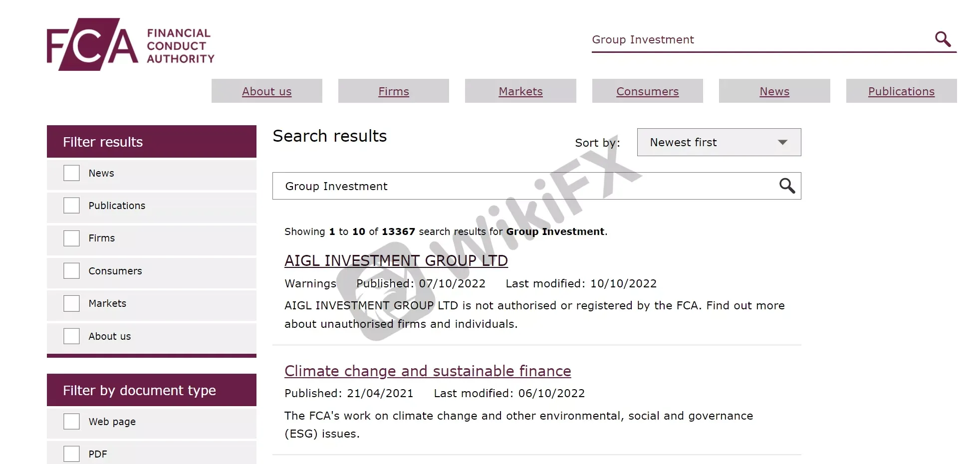Tick the Firms filter checkbox

pyautogui.click(x=71, y=238)
